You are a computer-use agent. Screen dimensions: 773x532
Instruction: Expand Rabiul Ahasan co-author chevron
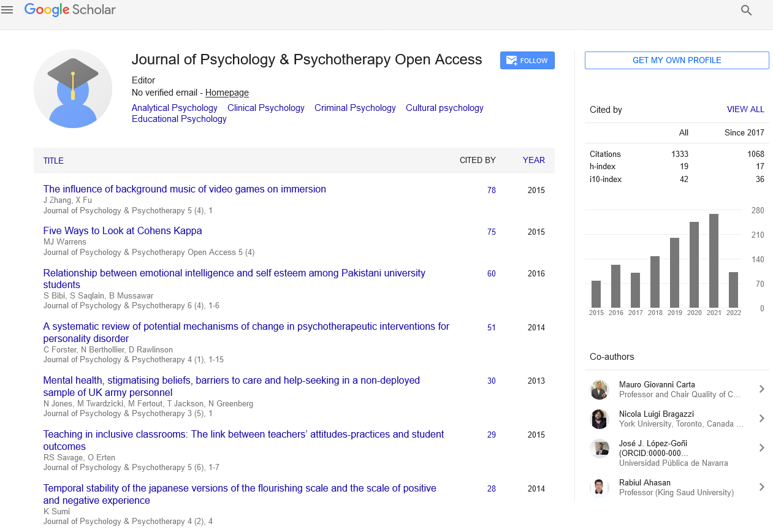click(x=761, y=487)
